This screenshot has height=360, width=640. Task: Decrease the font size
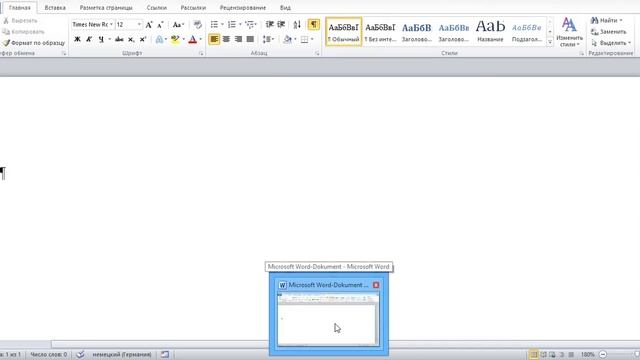pos(160,25)
